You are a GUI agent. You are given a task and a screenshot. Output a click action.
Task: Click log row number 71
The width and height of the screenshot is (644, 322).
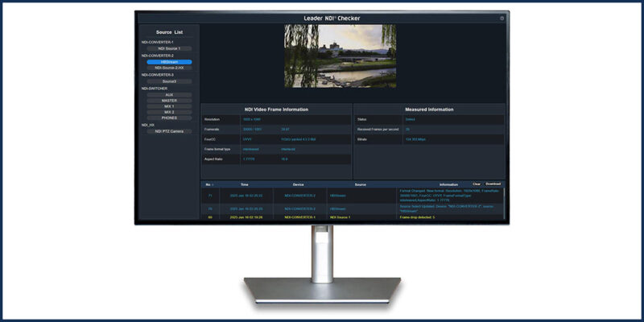click(x=210, y=196)
